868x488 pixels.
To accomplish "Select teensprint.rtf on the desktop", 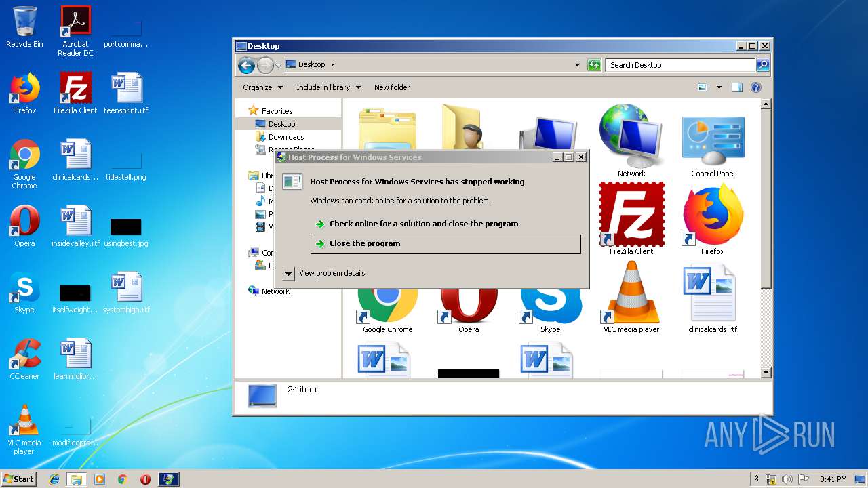I will (126, 94).
